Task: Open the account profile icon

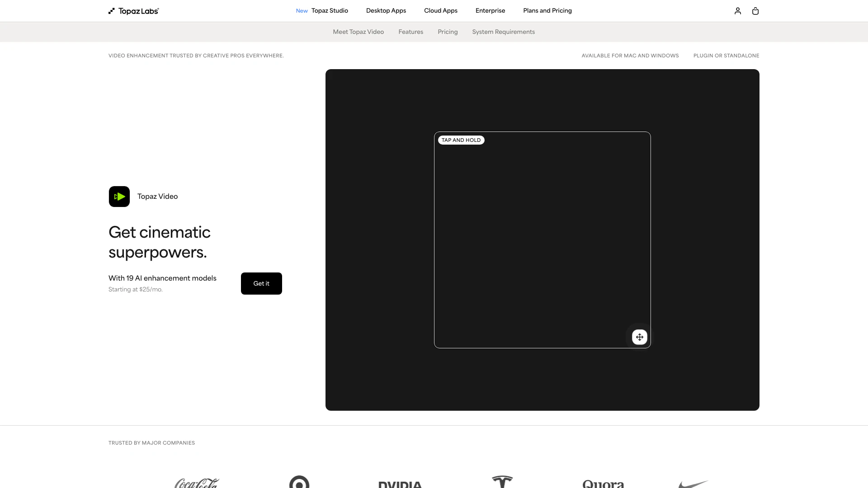Action: pos(738,10)
